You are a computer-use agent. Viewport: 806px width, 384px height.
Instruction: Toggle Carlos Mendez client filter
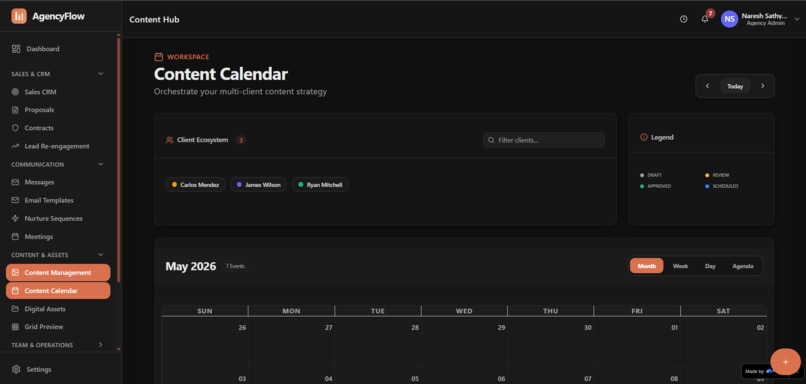pos(195,185)
